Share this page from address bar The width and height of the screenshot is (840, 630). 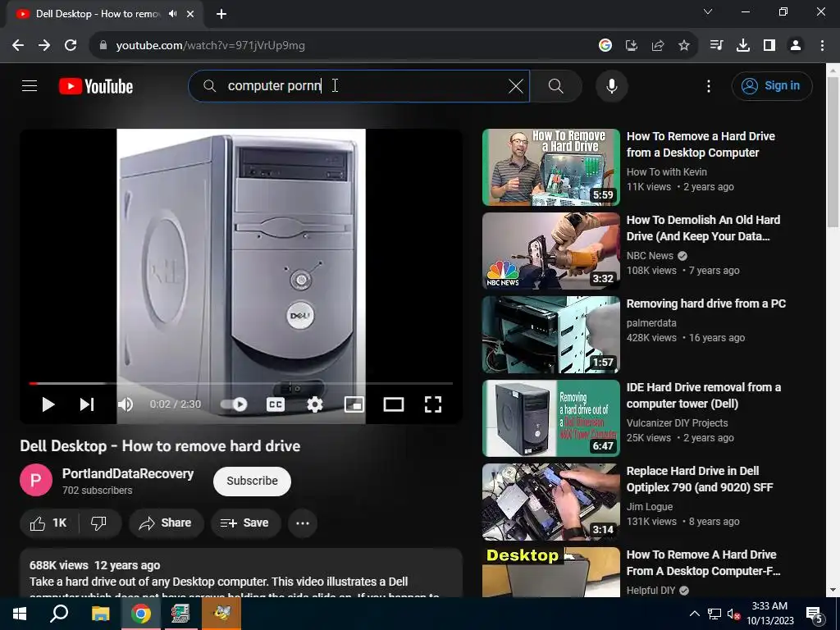pos(658,46)
